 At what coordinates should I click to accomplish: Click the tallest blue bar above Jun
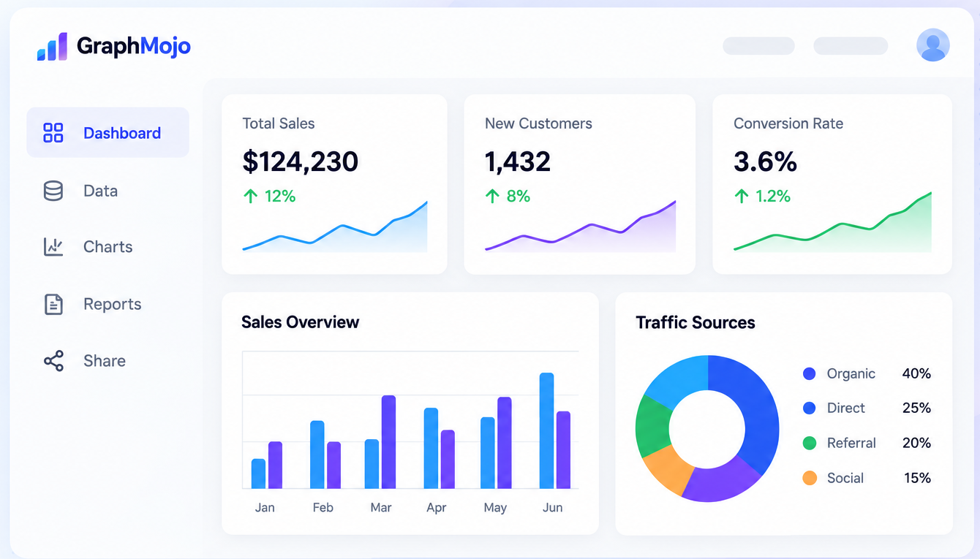click(547, 430)
